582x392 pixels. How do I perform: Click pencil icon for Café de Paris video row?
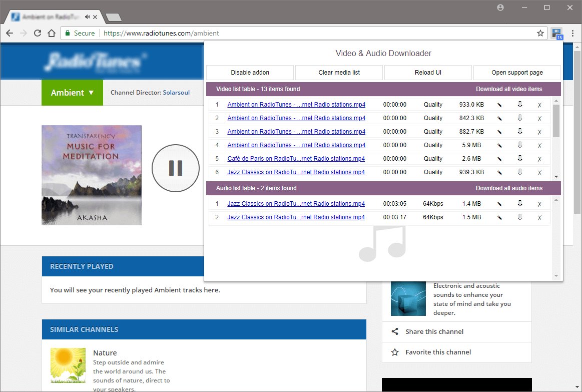[499, 159]
